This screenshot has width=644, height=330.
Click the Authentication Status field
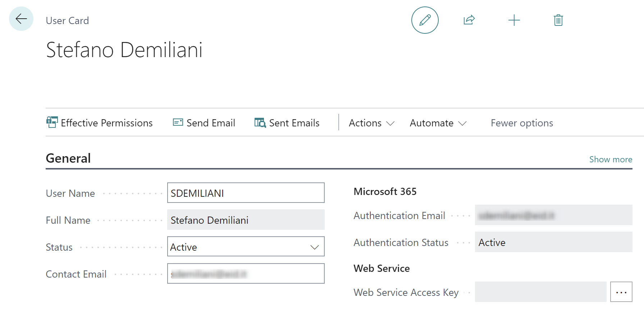553,242
